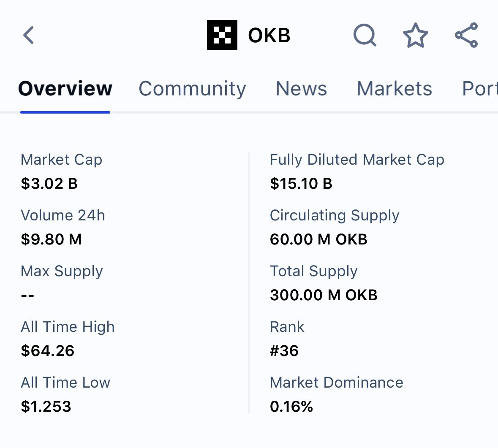Select the Overview tab
Screen dimensions: 498x448
tap(65, 89)
